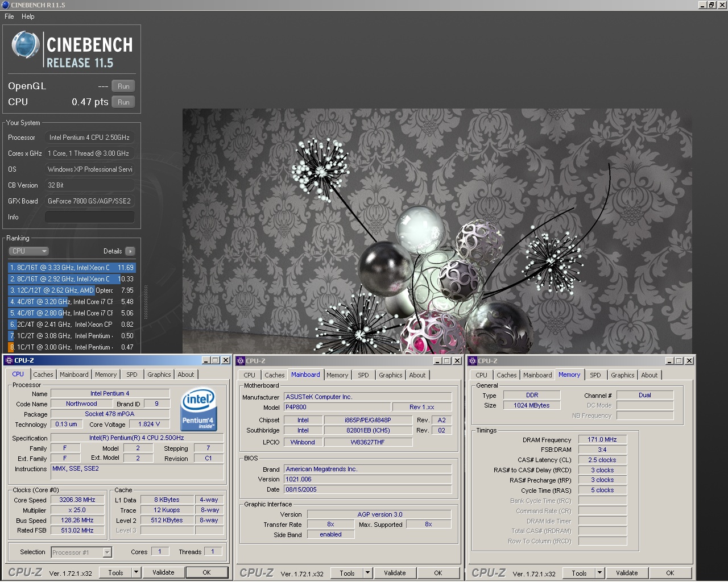The width and height of the screenshot is (728, 582).
Task: Click the first CPU-Z window title icon
Action: [x=9, y=360]
